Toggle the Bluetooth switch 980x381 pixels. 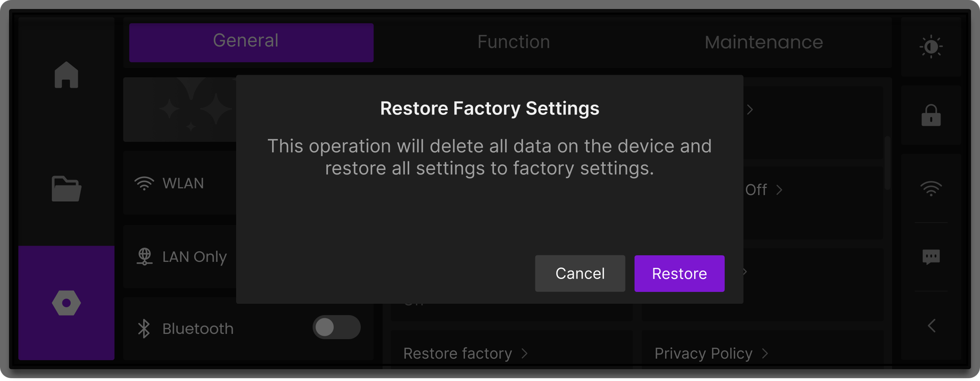pyautogui.click(x=336, y=327)
